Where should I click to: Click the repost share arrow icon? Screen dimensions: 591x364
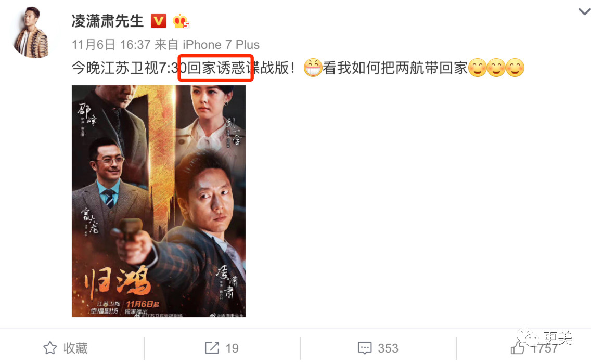[x=212, y=348]
